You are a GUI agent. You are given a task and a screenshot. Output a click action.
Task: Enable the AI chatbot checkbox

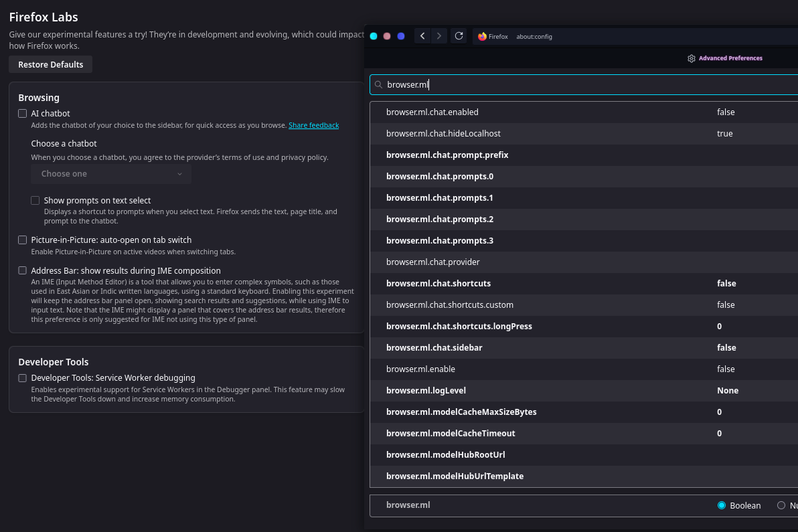pos(23,114)
